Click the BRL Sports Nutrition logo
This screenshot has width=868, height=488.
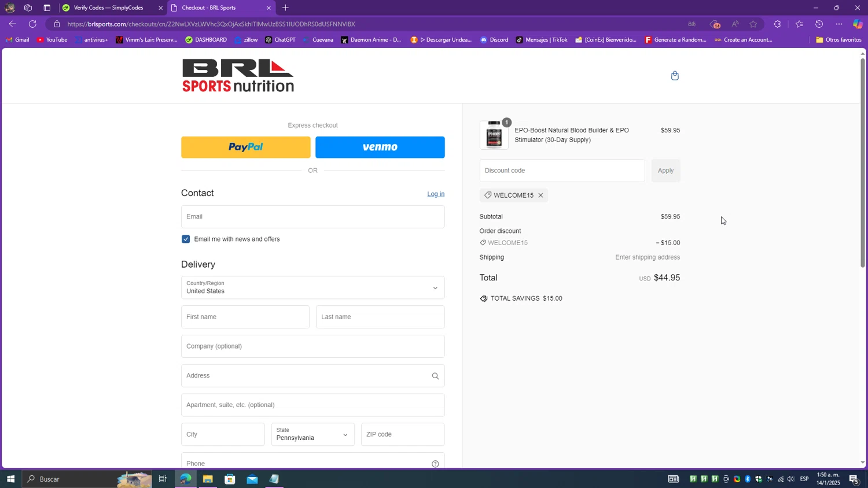pos(238,76)
